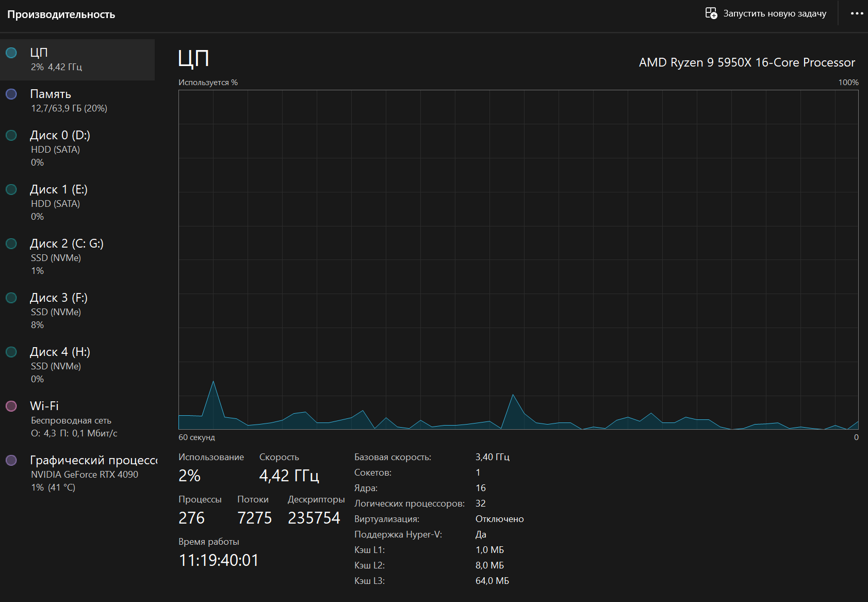
Task: Click the Процессы label
Action: click(x=200, y=499)
